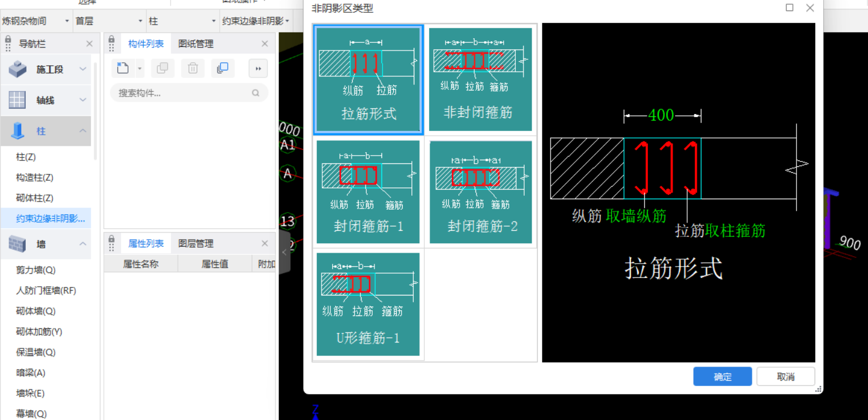
Task: Collapse the 墙 section chevron
Action: click(83, 244)
